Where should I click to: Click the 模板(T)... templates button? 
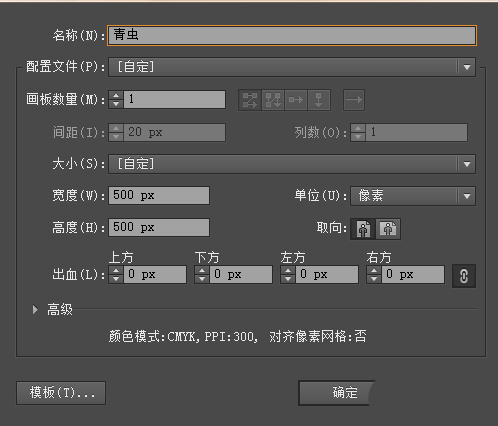pyautogui.click(x=61, y=393)
